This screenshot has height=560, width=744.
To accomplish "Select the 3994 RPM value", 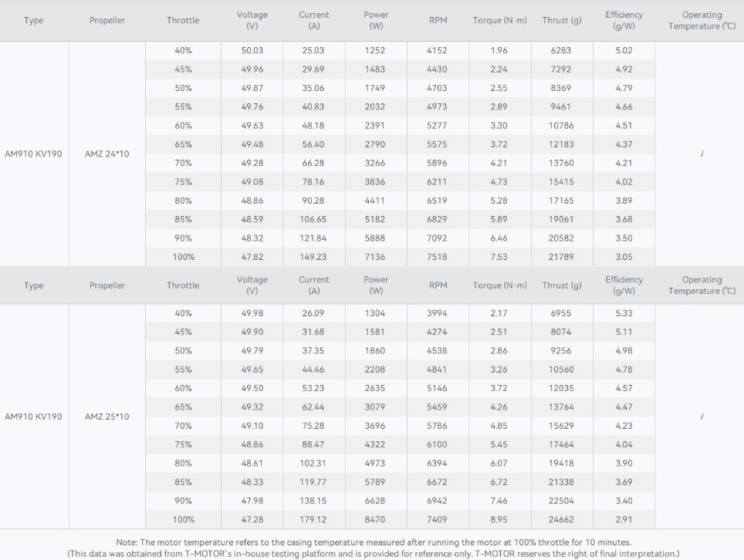I will tap(437, 313).
